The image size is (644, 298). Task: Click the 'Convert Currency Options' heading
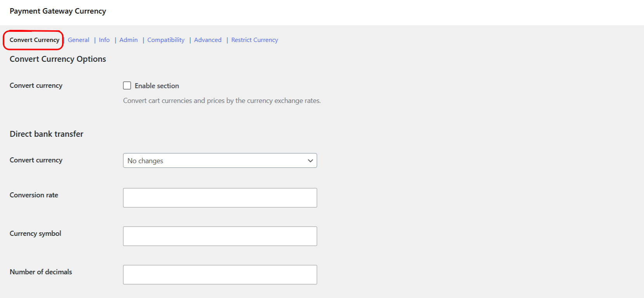(x=58, y=59)
